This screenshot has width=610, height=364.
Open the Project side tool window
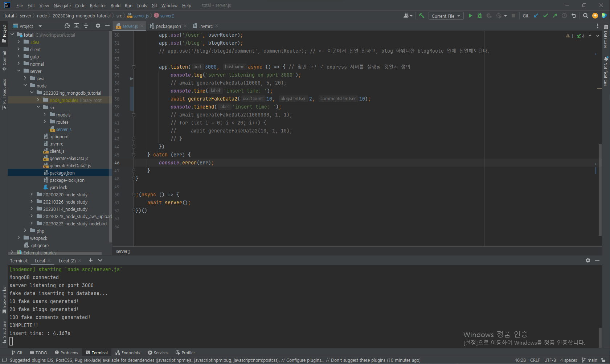(x=4, y=33)
